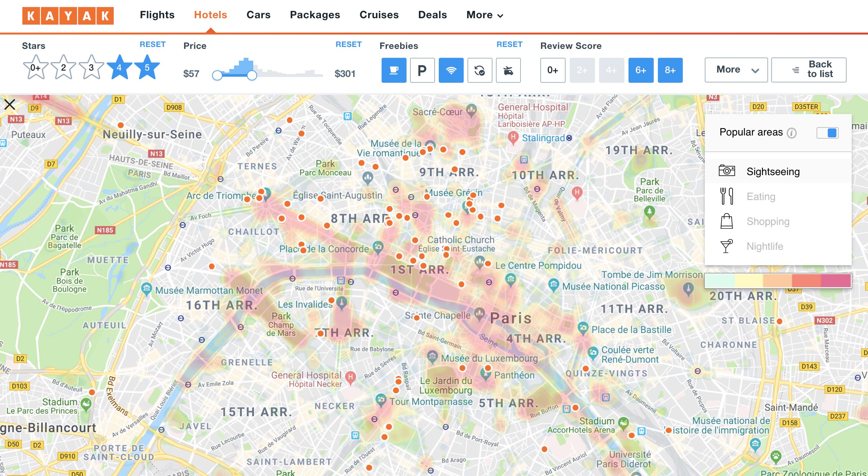Image resolution: width=868 pixels, height=476 pixels.
Task: Click the KAYAK logo
Action: pyautogui.click(x=68, y=16)
